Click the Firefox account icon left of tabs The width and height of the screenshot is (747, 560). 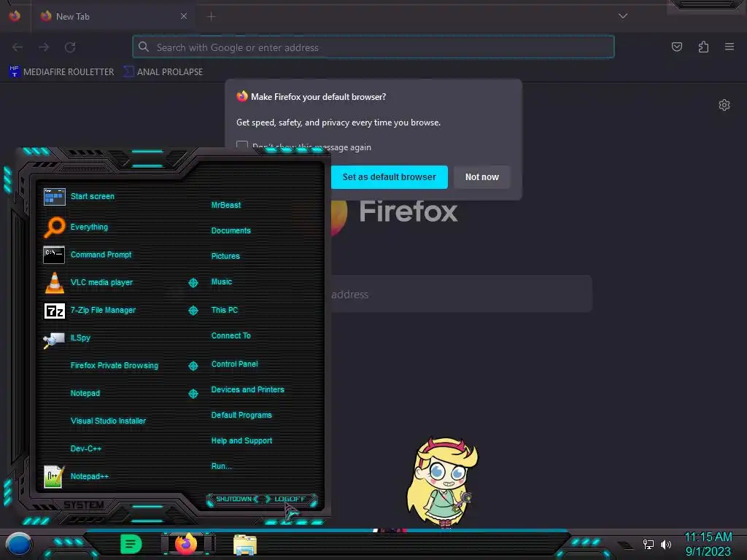pyautogui.click(x=15, y=16)
